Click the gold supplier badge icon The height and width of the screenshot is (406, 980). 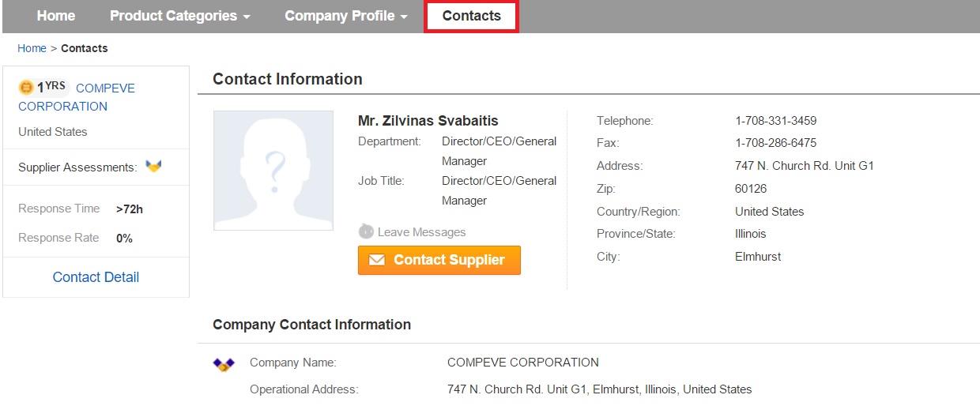click(26, 88)
